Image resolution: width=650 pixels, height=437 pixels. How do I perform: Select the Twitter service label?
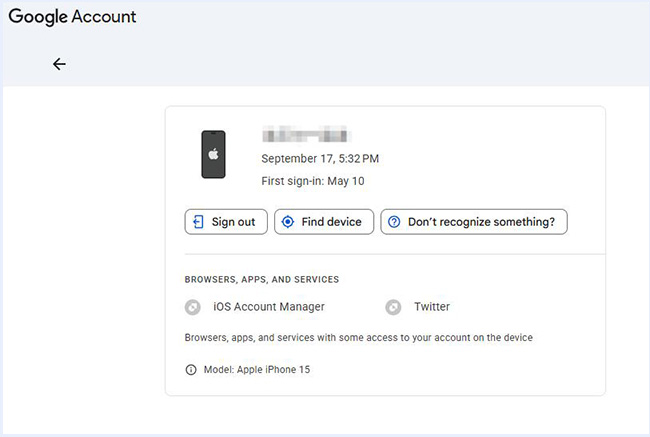[x=432, y=307]
